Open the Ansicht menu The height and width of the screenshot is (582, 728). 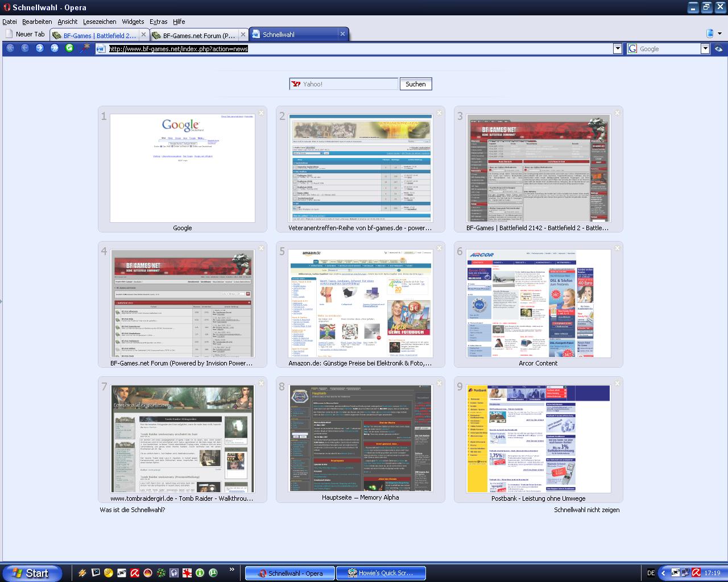click(x=68, y=22)
